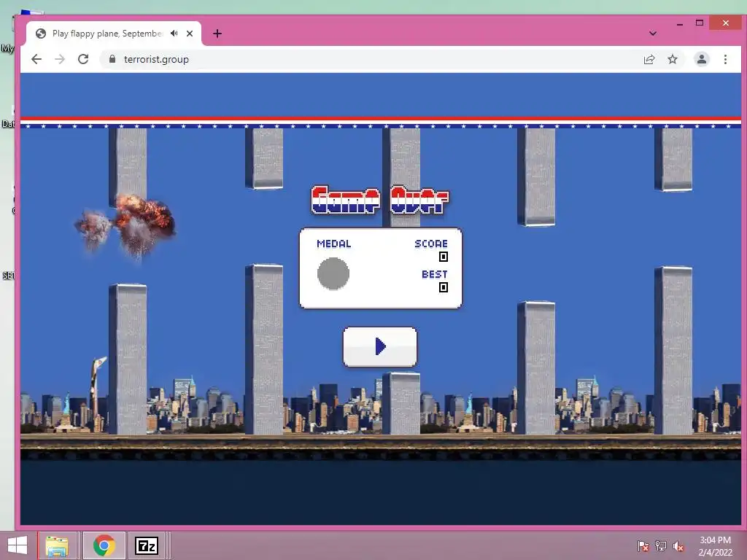Click the Game Over title
The image size is (747, 560).
379,200
